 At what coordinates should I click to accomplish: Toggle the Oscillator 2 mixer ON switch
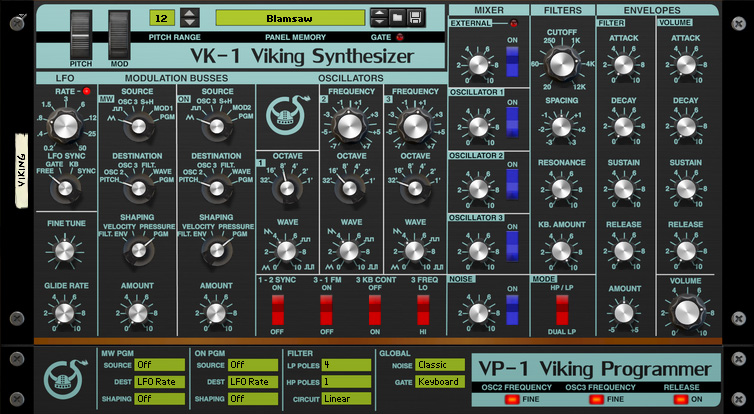513,185
